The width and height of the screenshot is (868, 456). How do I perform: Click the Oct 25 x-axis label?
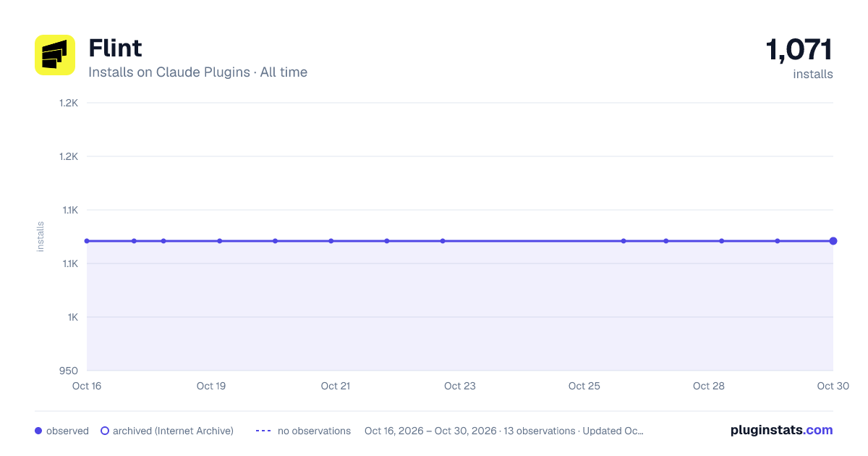584,386
